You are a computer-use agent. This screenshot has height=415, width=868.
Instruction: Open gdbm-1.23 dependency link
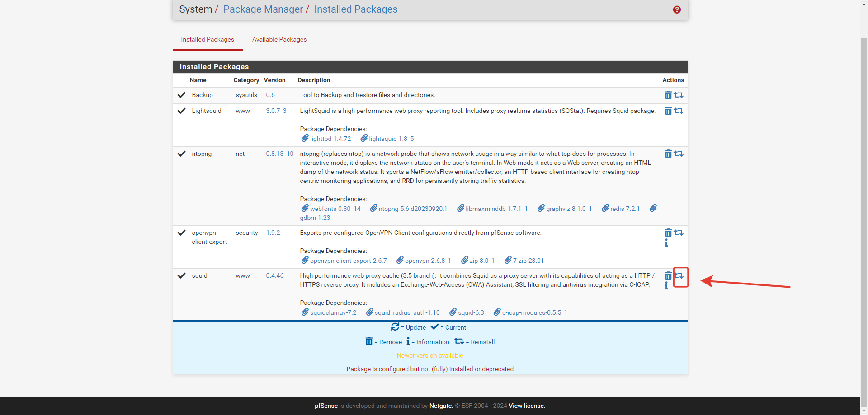click(315, 218)
